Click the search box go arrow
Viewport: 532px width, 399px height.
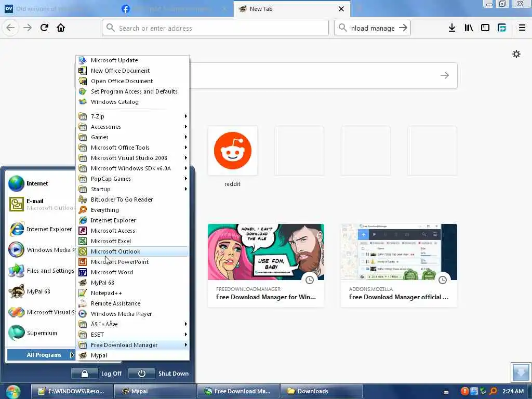click(403, 28)
